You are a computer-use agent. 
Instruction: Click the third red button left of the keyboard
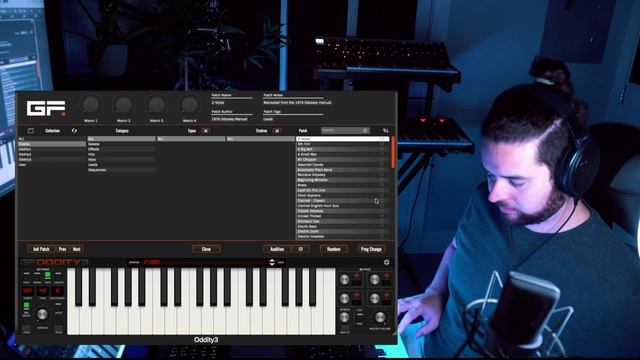point(58,291)
